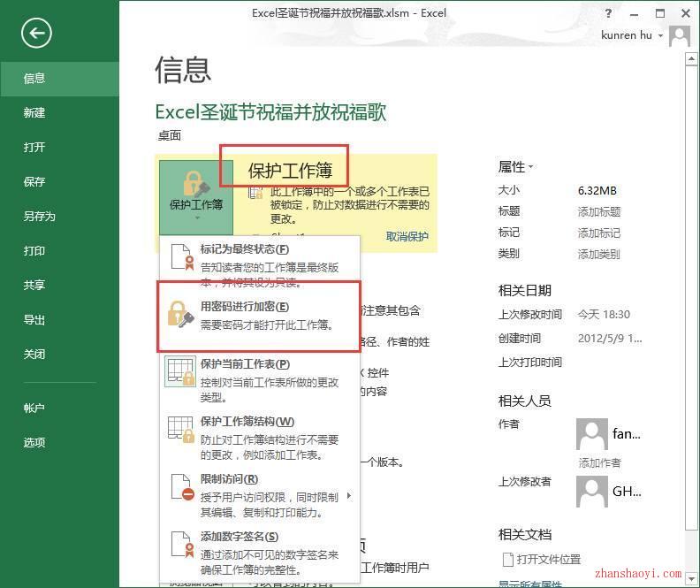Click the back arrow circle icon
Image resolution: width=700 pixels, height=588 pixels.
click(36, 33)
